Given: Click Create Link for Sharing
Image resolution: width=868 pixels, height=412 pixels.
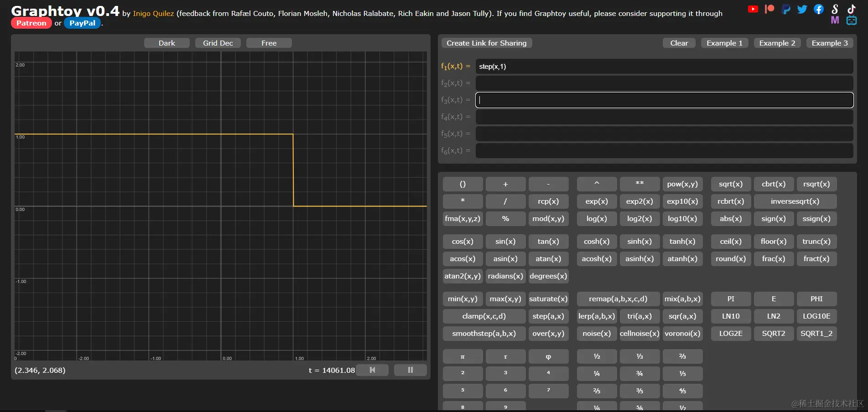Looking at the screenshot, I should coord(486,43).
